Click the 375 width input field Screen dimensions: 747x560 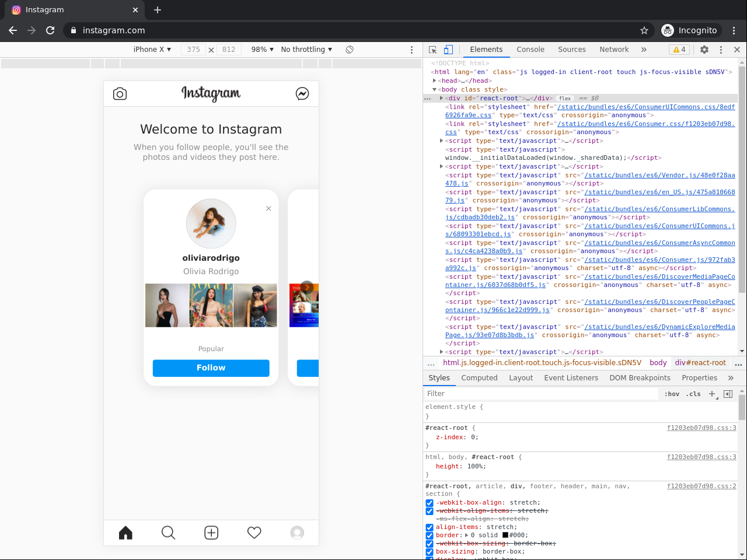tap(194, 50)
